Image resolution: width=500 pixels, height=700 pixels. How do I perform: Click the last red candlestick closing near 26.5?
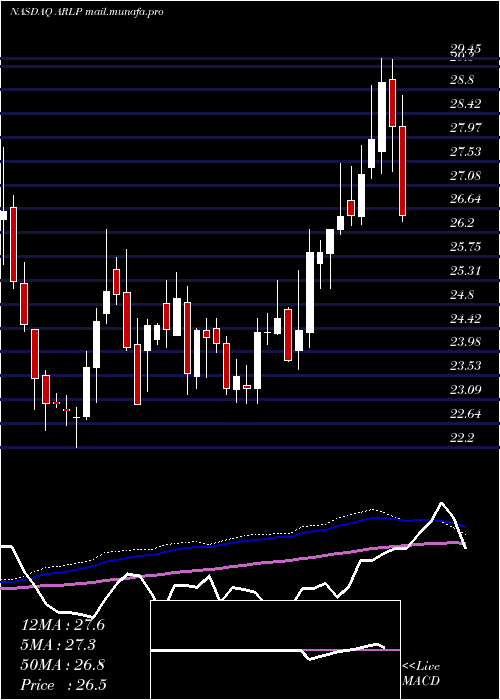(403, 171)
